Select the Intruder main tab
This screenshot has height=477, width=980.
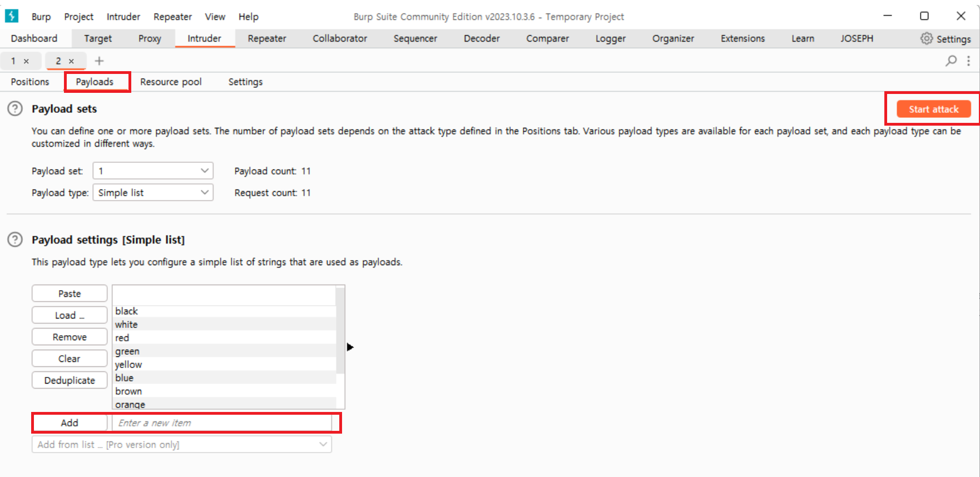click(204, 38)
